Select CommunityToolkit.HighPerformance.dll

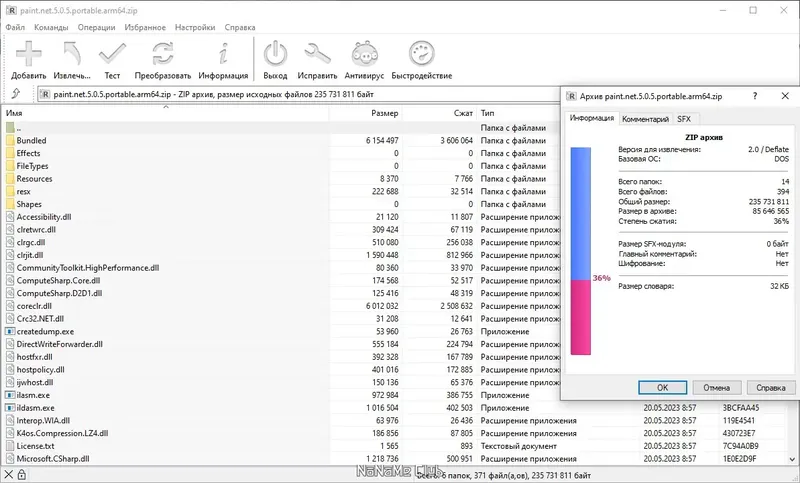(88, 268)
